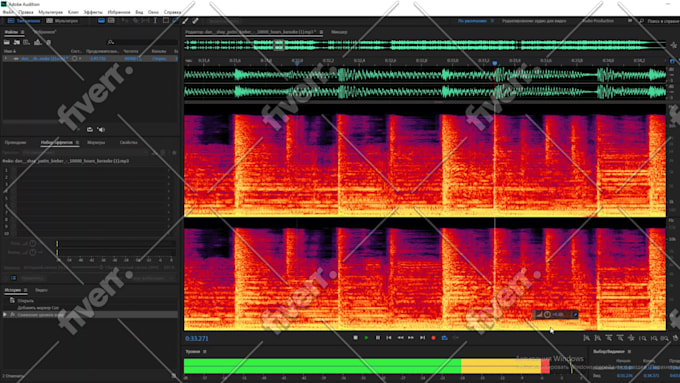Click the Open File icon in Files panel
This screenshot has height=383, width=680.
7,42
